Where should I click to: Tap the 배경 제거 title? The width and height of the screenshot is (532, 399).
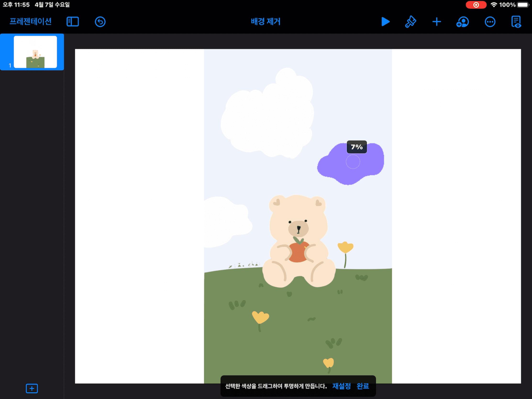click(266, 21)
